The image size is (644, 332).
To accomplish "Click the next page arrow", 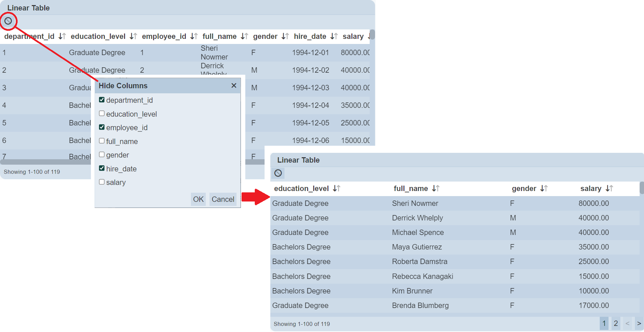I will (639, 324).
